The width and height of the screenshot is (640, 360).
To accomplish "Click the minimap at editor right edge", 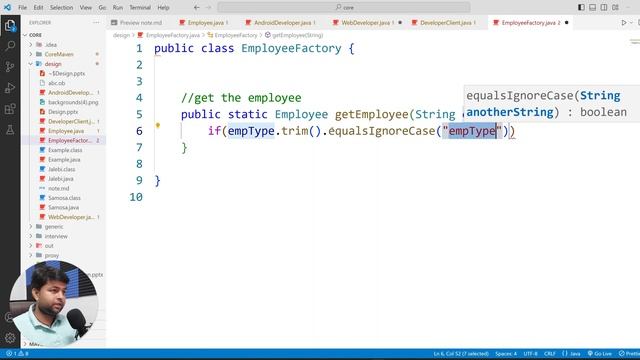I will [x=635, y=42].
